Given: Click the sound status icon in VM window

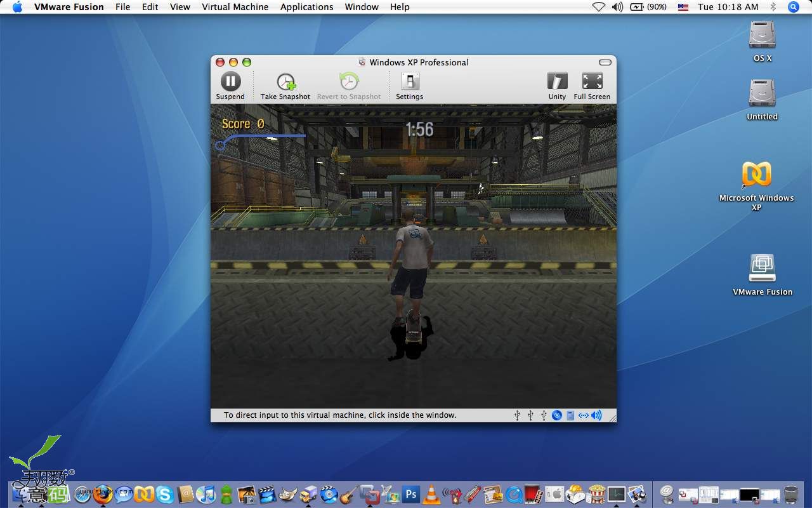Looking at the screenshot, I should tap(597, 415).
